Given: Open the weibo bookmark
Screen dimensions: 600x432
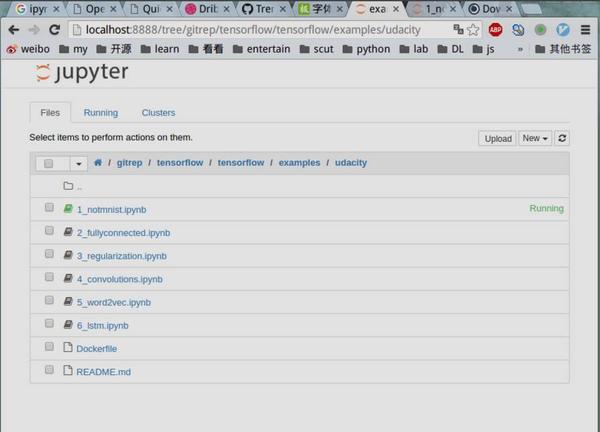Looking at the screenshot, I should (x=28, y=49).
